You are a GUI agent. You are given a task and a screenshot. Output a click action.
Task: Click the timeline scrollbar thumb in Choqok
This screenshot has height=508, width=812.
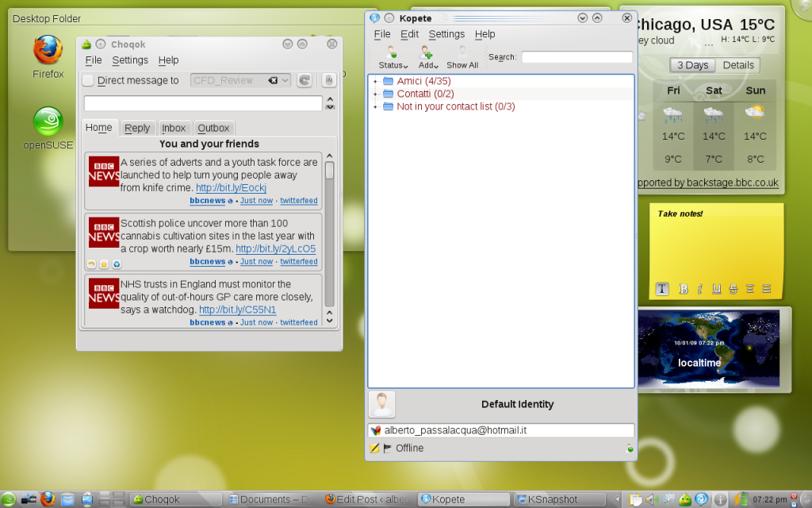[x=329, y=171]
